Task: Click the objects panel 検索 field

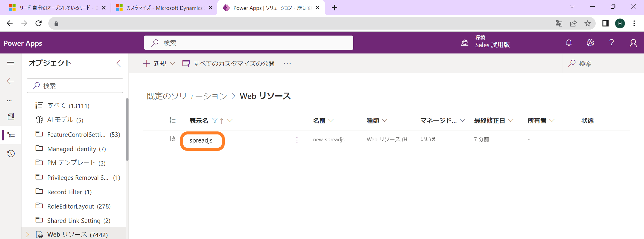Action: coord(75,86)
